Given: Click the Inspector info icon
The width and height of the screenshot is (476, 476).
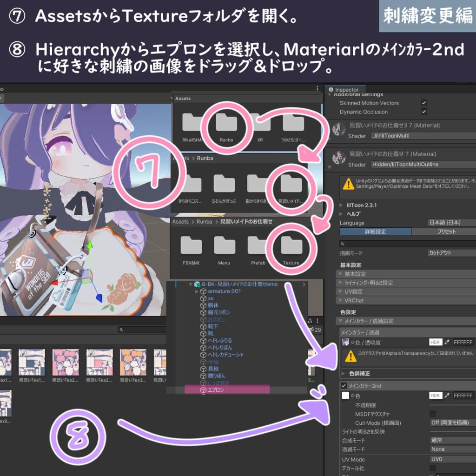Looking at the screenshot, I should pyautogui.click(x=331, y=90).
